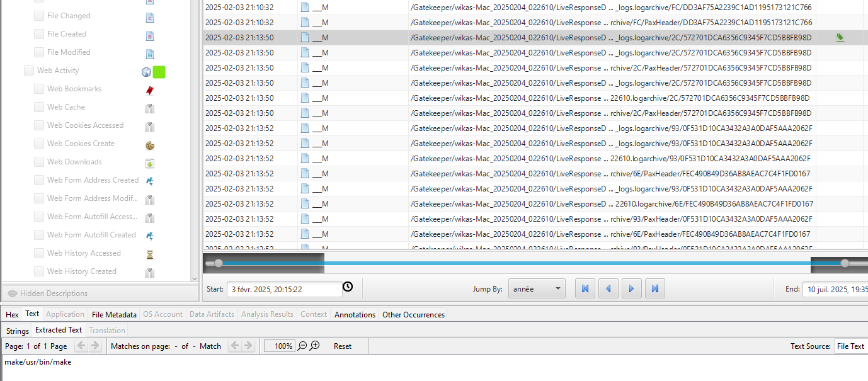Click the clock icon beside Start date
The image size is (868, 381).
[x=348, y=287]
